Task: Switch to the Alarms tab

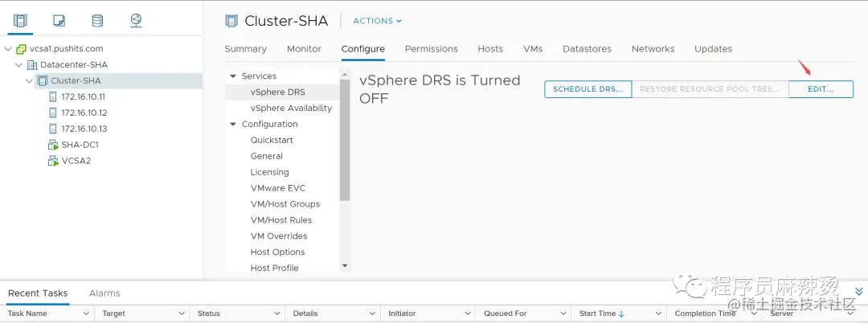Action: (x=104, y=293)
